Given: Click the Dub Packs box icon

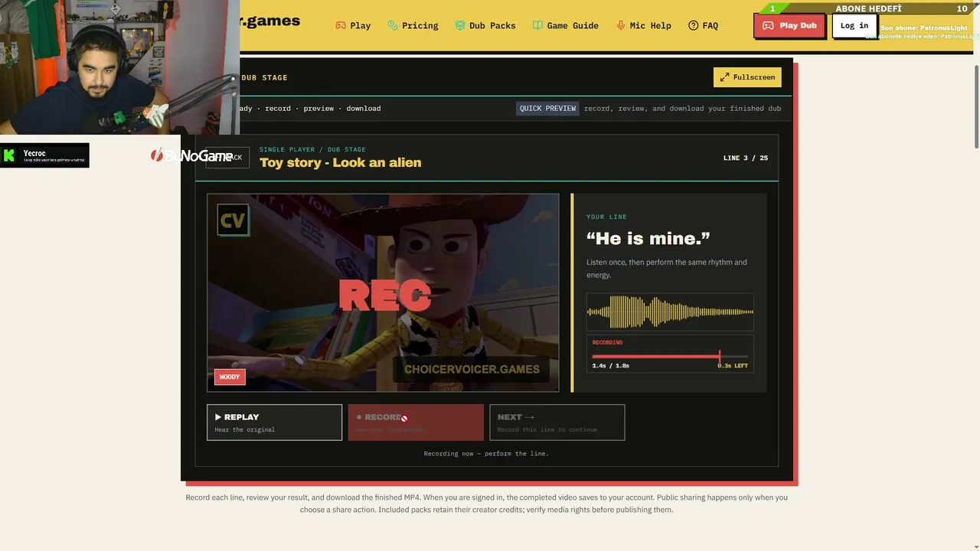Looking at the screenshot, I should tap(460, 25).
